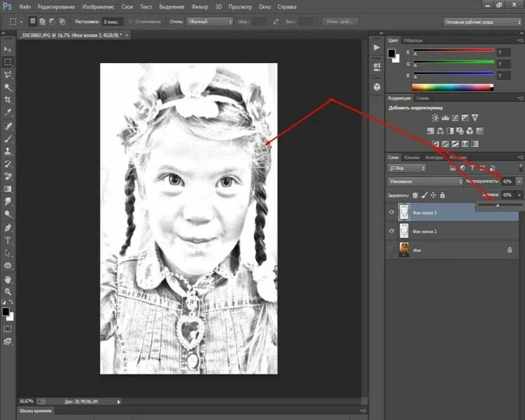The image size is (525, 420).
Task: Reset default foreground/background colors
Action: (3, 302)
